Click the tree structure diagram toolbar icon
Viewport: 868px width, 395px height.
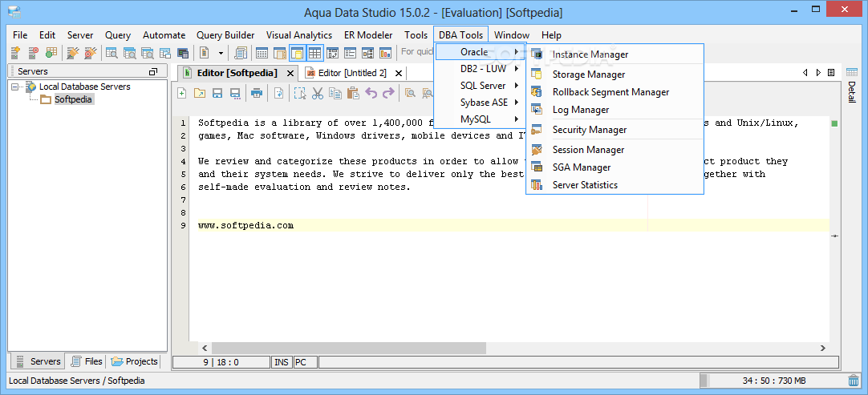coord(367,53)
